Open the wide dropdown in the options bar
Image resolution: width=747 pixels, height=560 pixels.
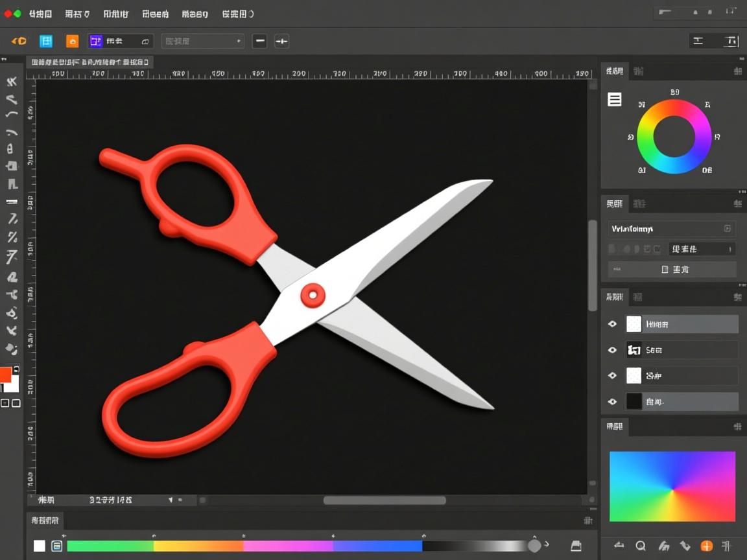(202, 41)
